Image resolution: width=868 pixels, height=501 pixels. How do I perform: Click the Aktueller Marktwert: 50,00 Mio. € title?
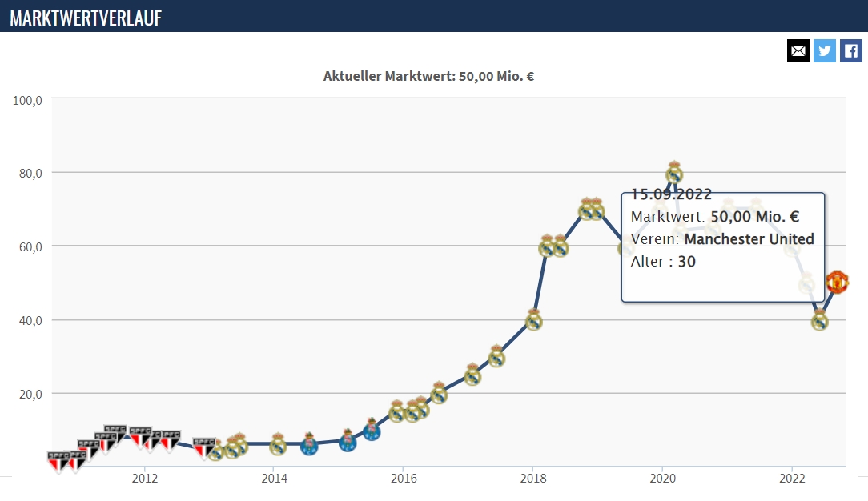pyautogui.click(x=428, y=76)
